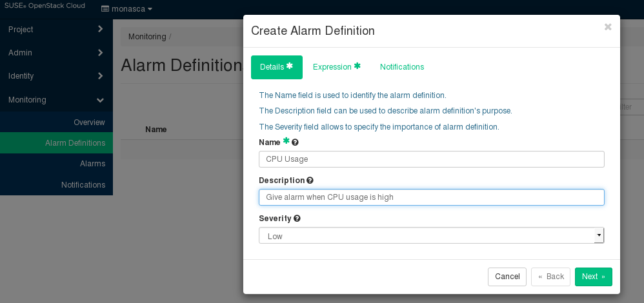Expand the Project sidebar section
Screen dimensions: 644x303
(x=56, y=29)
